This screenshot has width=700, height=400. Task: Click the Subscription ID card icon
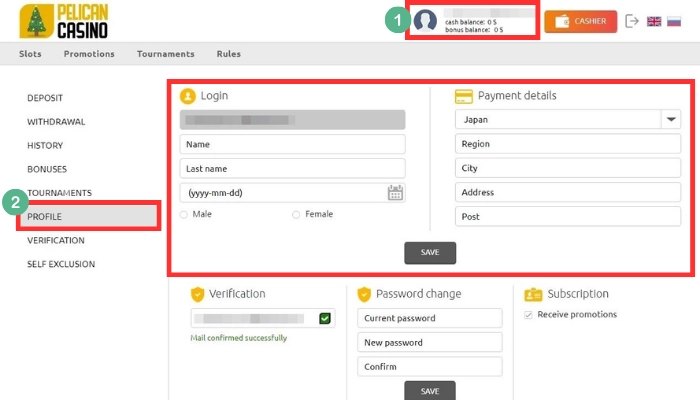(533, 294)
